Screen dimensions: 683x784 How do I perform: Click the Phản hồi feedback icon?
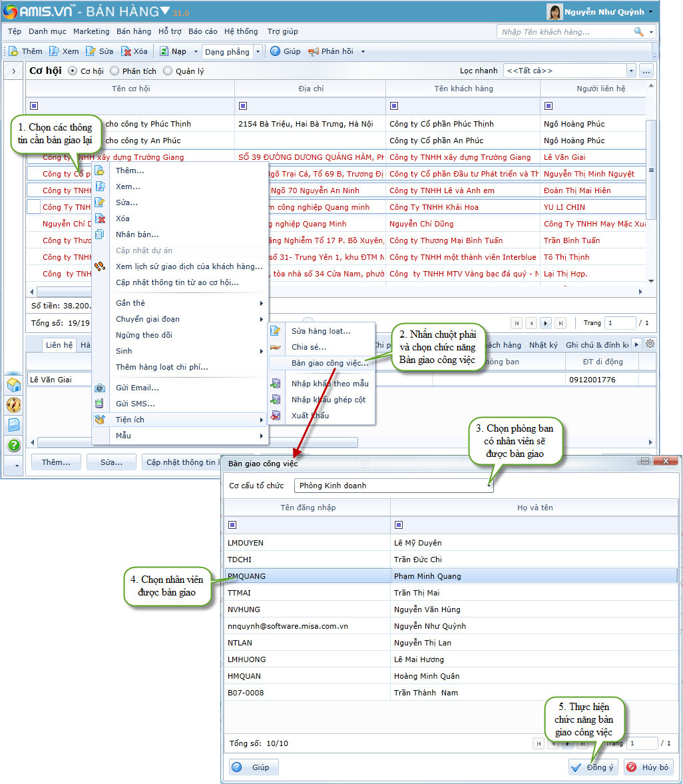[x=314, y=51]
